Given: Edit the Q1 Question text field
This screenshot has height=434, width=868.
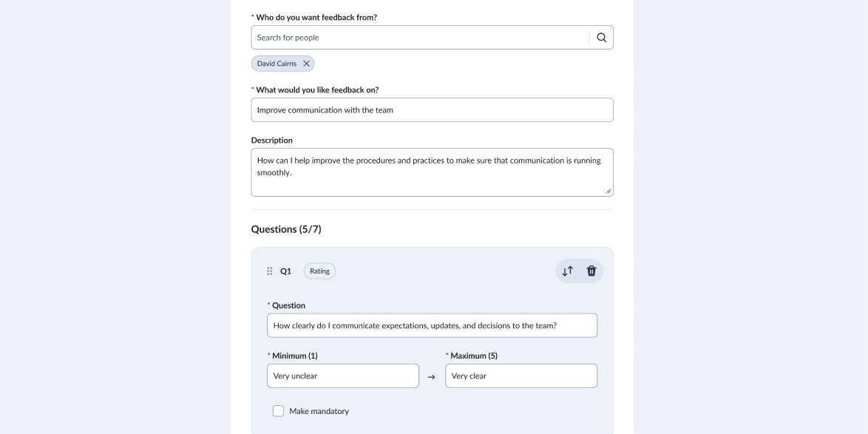Looking at the screenshot, I should [432, 325].
